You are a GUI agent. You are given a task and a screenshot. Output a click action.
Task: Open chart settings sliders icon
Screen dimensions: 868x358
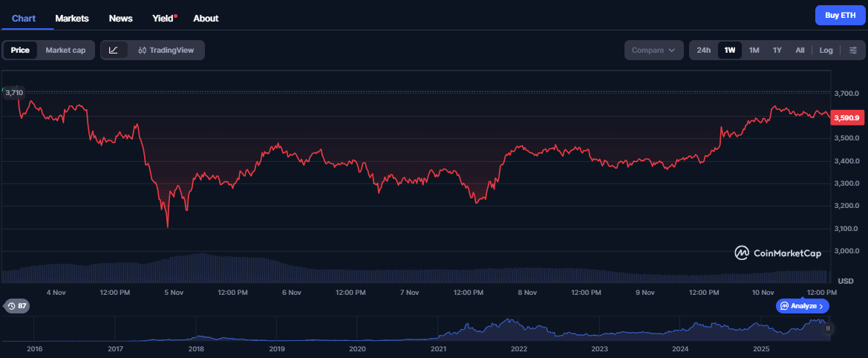click(853, 51)
